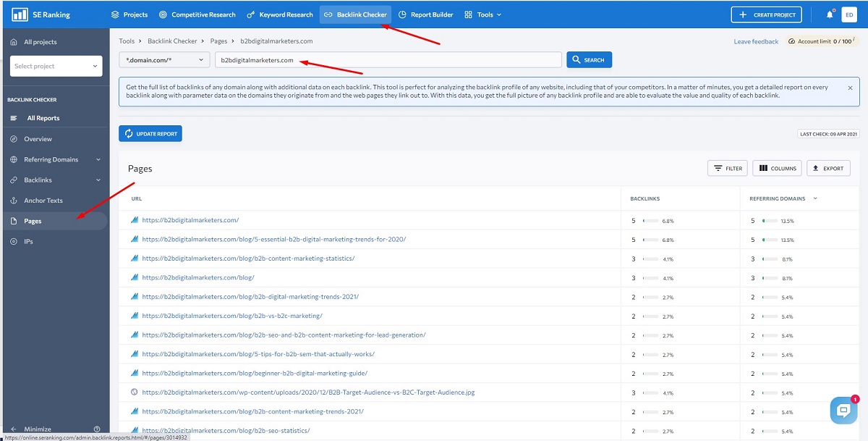
Task: Click the domain search input field
Action: [388, 60]
